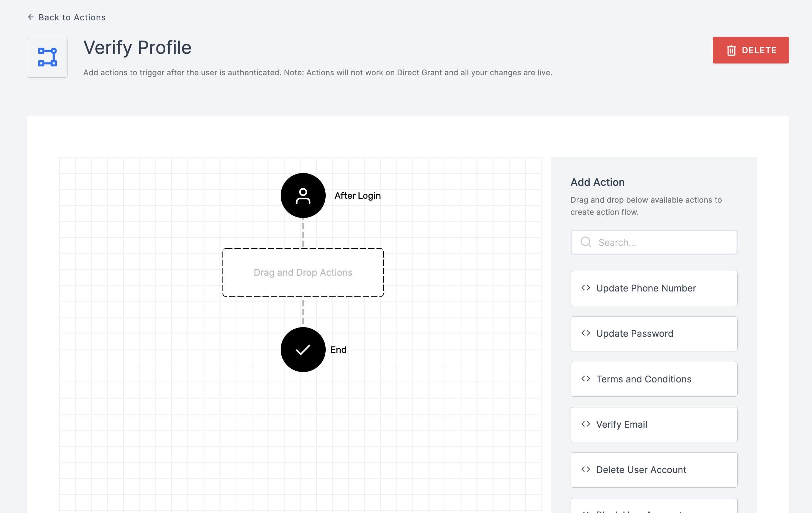
Task: Click the flow diagram icon in header
Action: [47, 57]
